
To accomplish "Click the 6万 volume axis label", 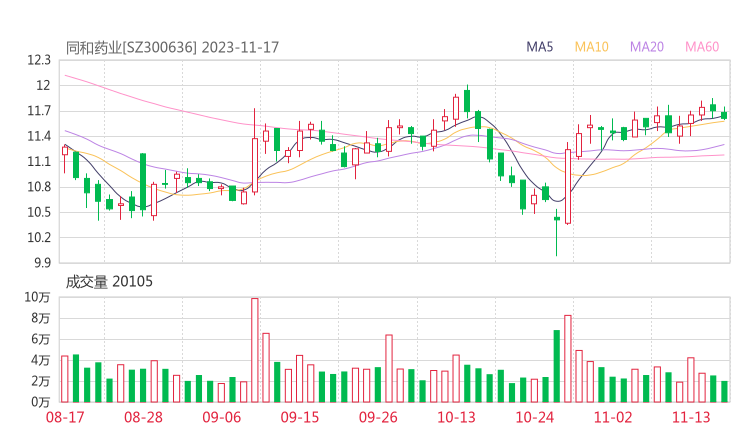I will coord(41,339).
